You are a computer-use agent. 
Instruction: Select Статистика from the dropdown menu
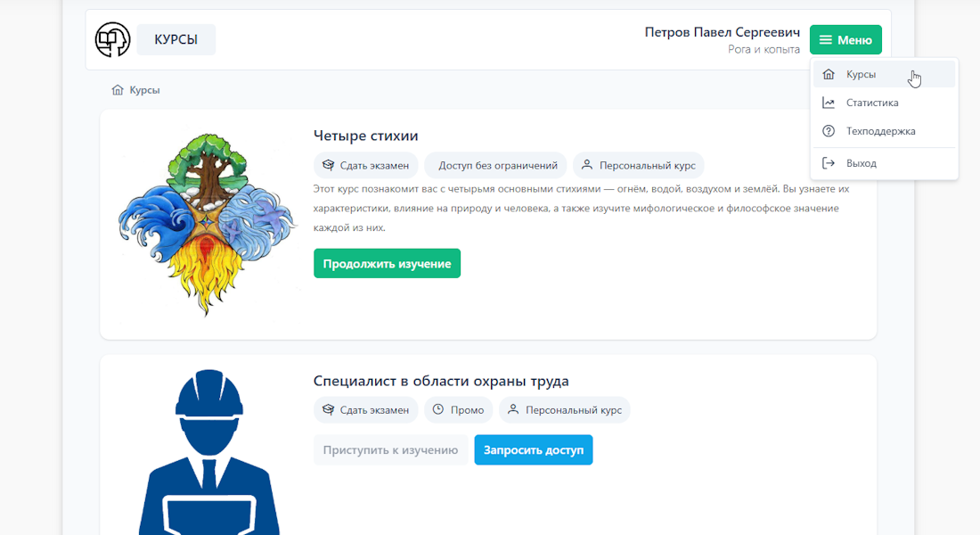871,103
